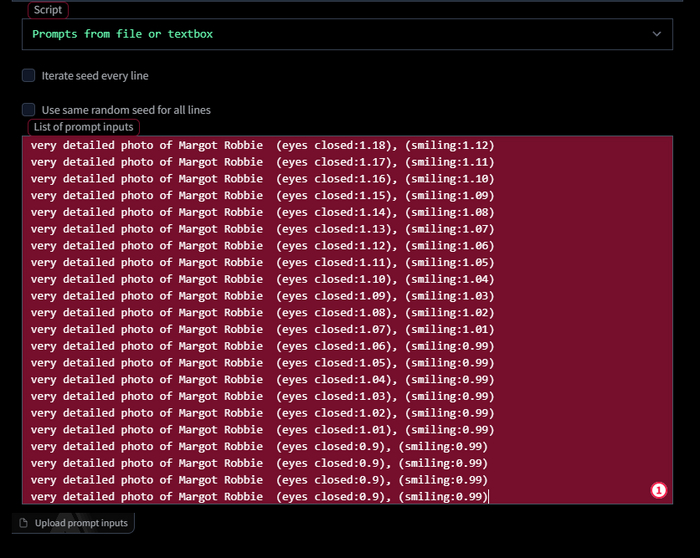Viewport: 700px width, 558px height.
Task: Click the prompt line with smiling:1.11
Action: point(262,162)
